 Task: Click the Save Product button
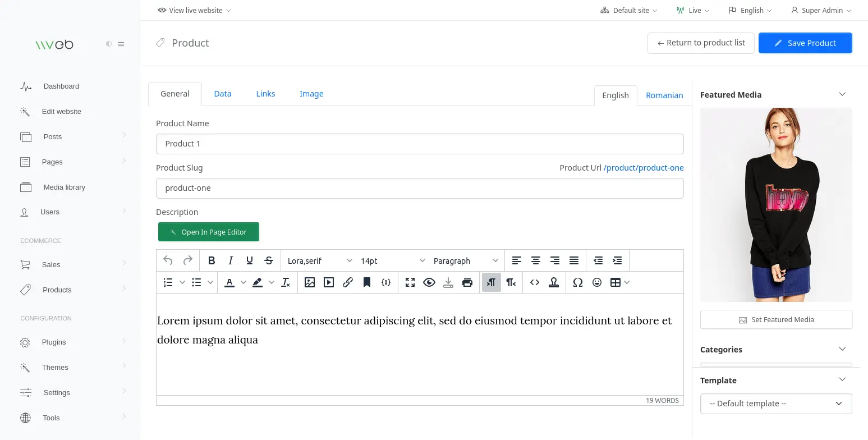click(x=805, y=43)
